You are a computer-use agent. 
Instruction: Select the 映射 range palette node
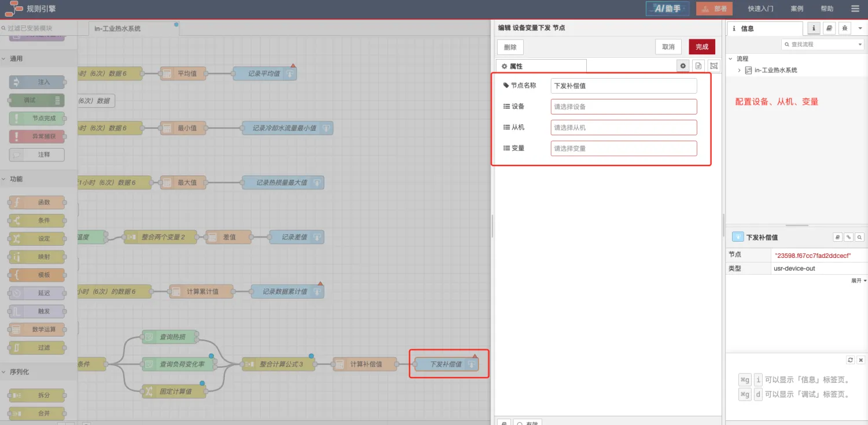click(37, 257)
